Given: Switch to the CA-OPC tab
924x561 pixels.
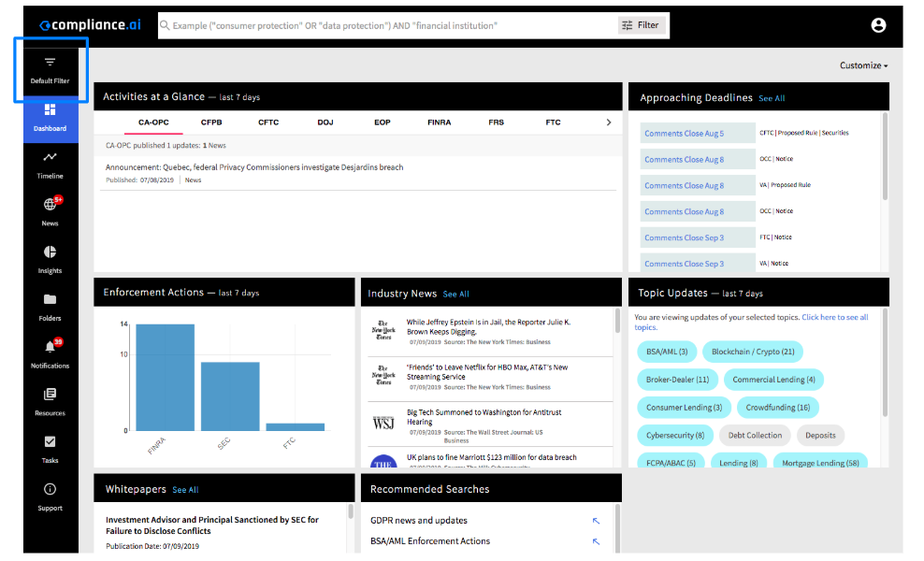Looking at the screenshot, I should pos(153,122).
